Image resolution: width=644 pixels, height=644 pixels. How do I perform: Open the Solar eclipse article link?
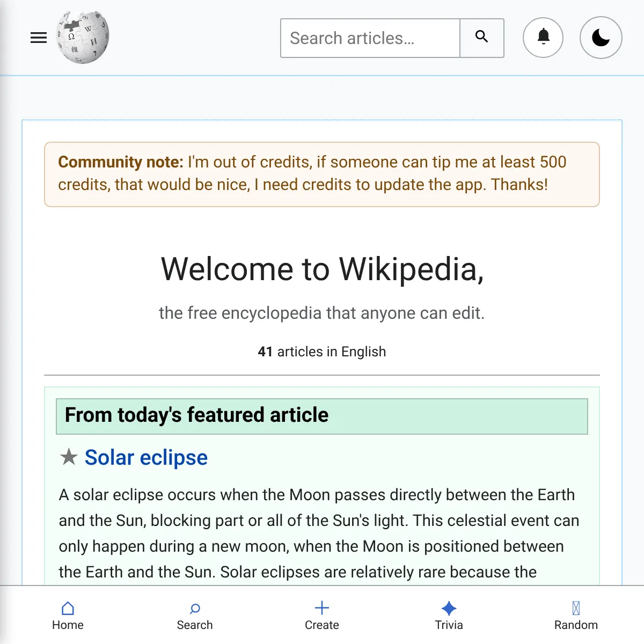146,457
